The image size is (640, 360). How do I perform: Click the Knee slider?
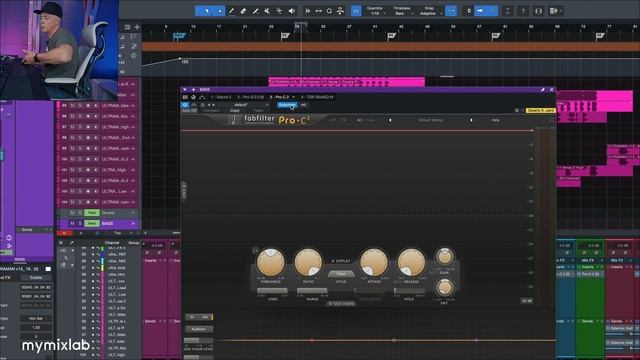[x=272, y=291]
